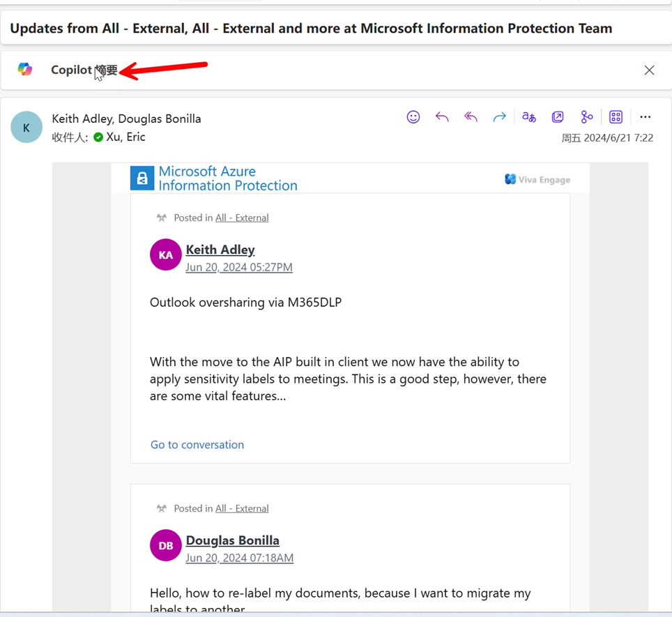Open more actions ellipsis menu
This screenshot has width=672, height=617.
[x=645, y=117]
